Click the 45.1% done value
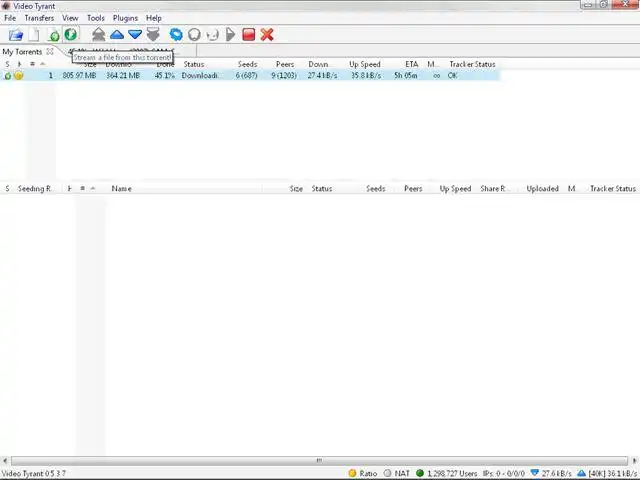The height and width of the screenshot is (480, 640). point(164,76)
